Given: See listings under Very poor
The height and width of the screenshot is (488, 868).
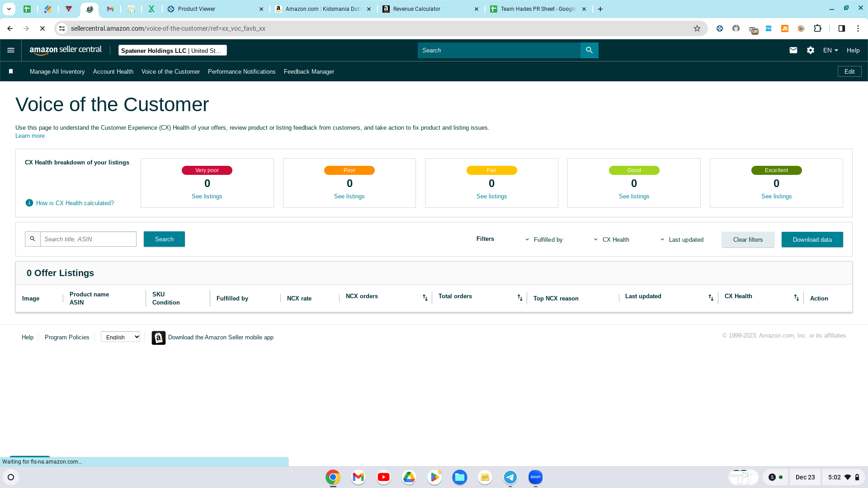Looking at the screenshot, I should click(x=207, y=197).
